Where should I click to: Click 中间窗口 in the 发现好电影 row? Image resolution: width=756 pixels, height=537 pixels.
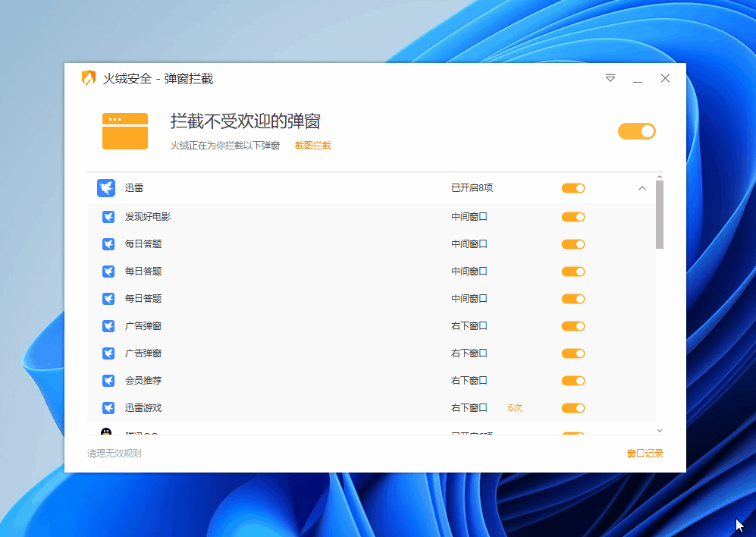coord(469,217)
